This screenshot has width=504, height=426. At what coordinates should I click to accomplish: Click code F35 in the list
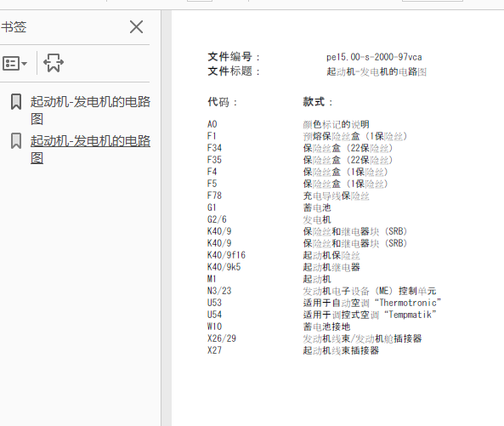214,160
